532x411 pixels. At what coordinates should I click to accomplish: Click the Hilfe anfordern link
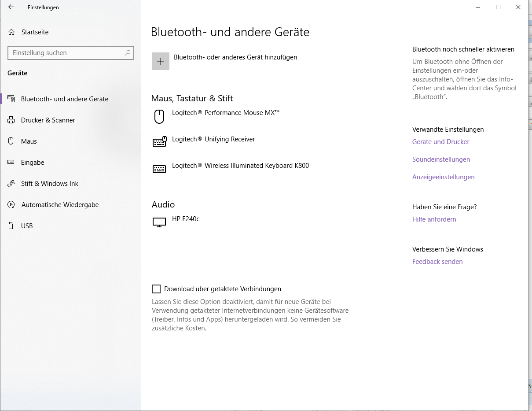[x=434, y=219]
